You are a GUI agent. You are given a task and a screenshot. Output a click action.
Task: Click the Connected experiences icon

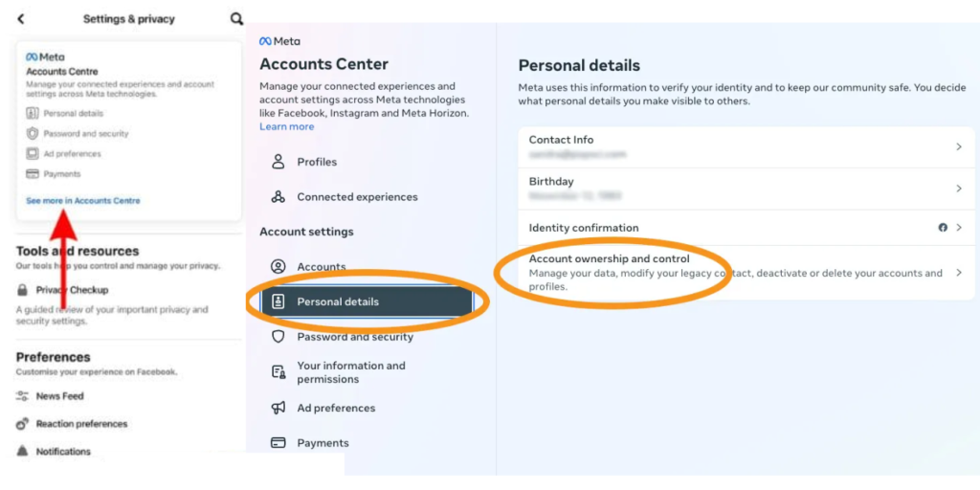click(278, 197)
